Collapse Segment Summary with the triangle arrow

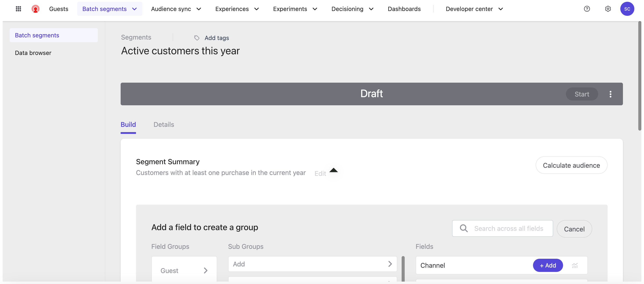tap(333, 170)
